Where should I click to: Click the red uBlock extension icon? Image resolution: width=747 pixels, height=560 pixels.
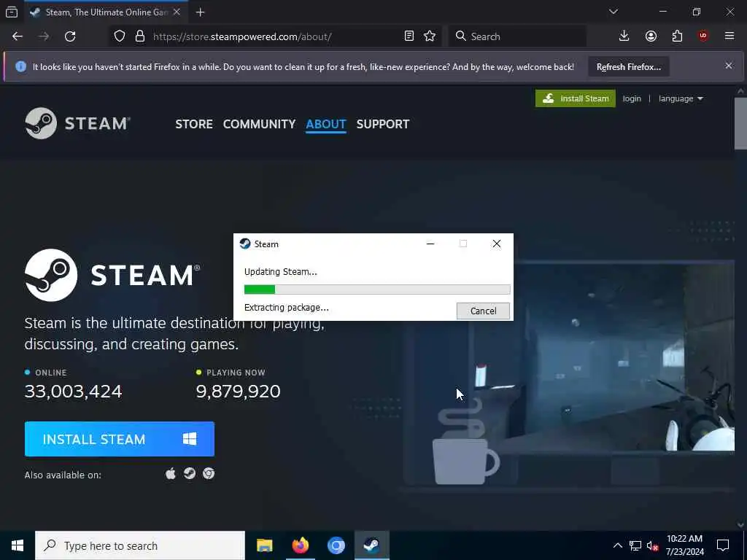703,36
